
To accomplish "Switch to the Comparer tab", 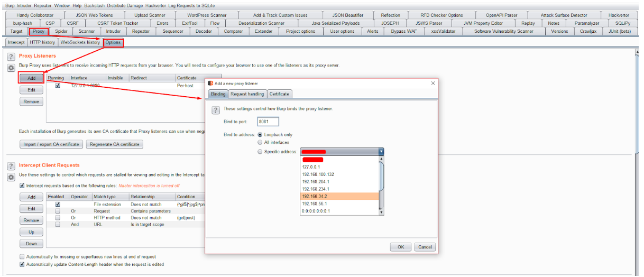I will [233, 31].
